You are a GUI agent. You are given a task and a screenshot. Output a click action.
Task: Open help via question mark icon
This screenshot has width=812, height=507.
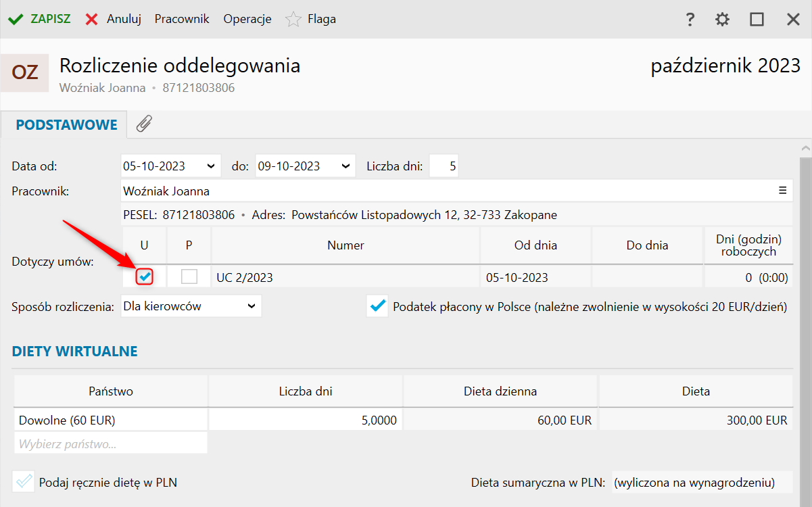tap(690, 19)
